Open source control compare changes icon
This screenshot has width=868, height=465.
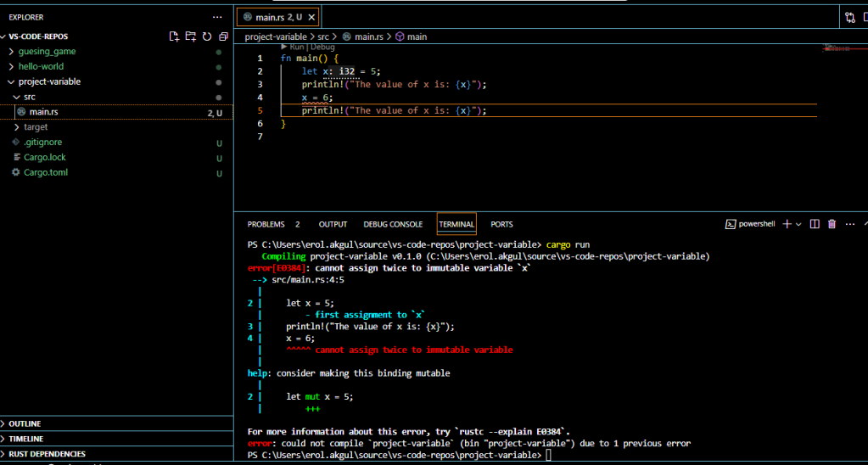tap(850, 17)
